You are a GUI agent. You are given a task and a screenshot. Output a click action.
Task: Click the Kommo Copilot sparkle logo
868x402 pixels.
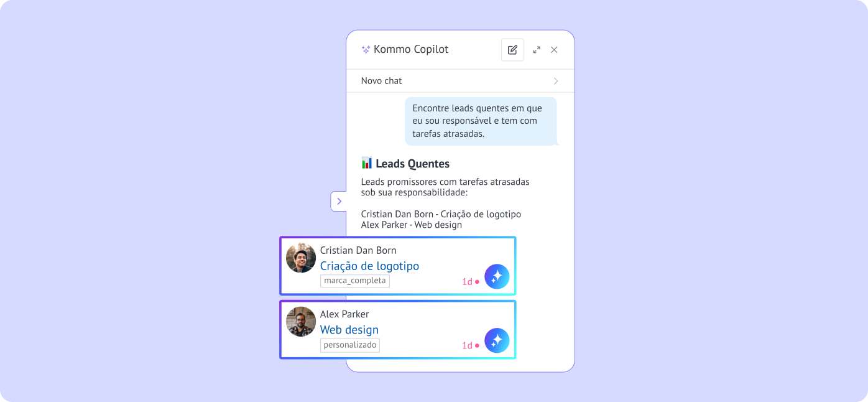(366, 50)
